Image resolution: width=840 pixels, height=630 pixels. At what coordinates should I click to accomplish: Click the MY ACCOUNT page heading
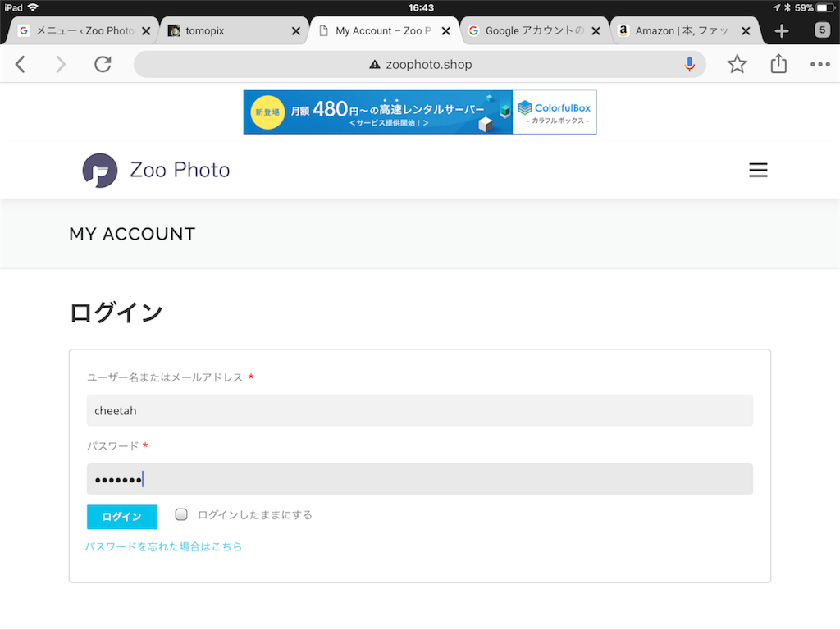point(132,234)
